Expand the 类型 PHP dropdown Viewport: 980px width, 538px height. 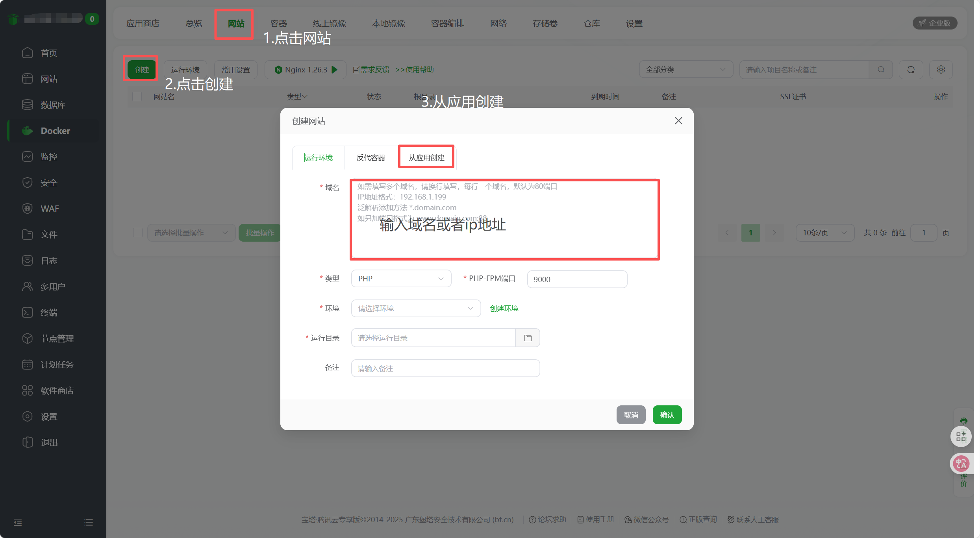(x=401, y=279)
